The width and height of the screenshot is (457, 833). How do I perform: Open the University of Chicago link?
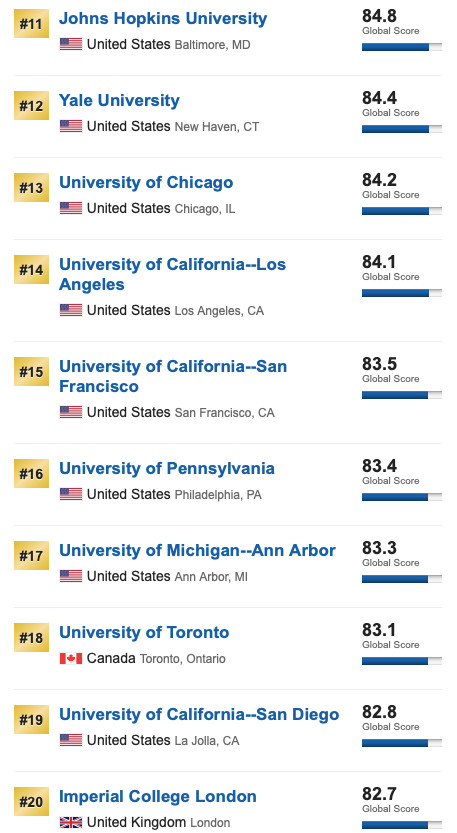coord(146,182)
